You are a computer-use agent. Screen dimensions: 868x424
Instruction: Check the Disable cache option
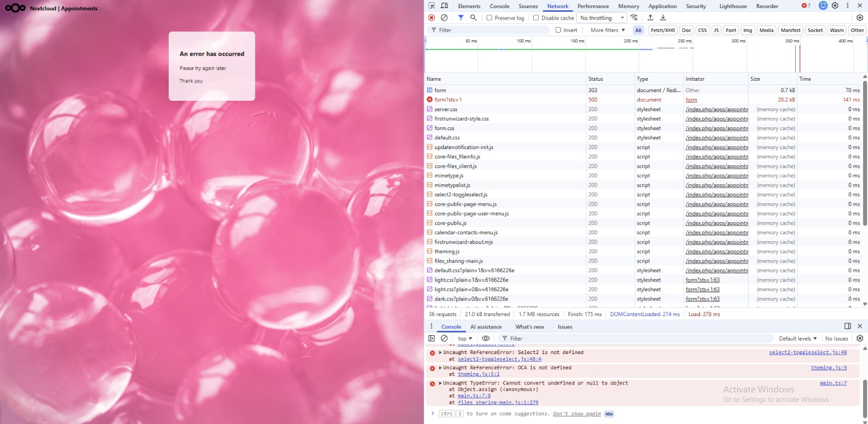pos(536,18)
